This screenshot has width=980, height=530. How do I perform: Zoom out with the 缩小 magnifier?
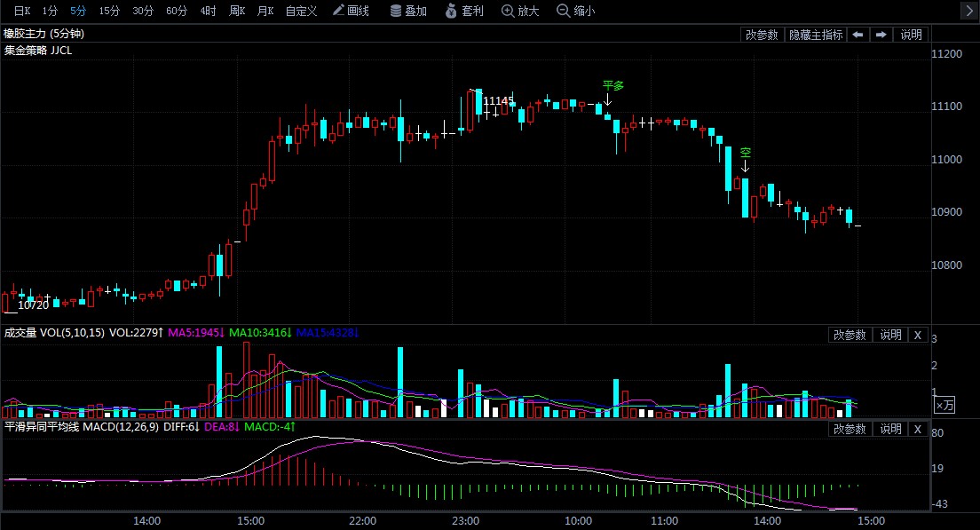tap(576, 11)
